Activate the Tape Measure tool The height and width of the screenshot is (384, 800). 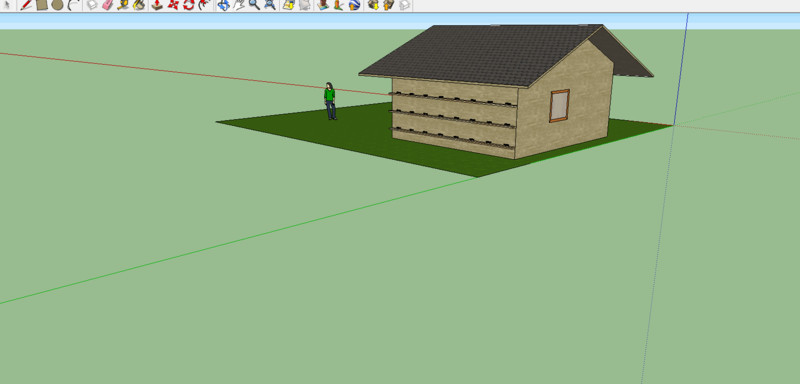point(123,5)
